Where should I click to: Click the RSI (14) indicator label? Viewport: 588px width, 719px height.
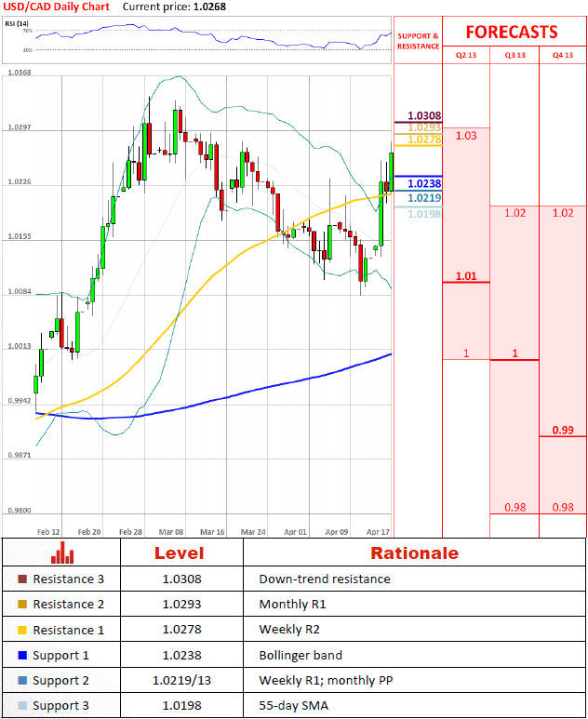(x=17, y=23)
